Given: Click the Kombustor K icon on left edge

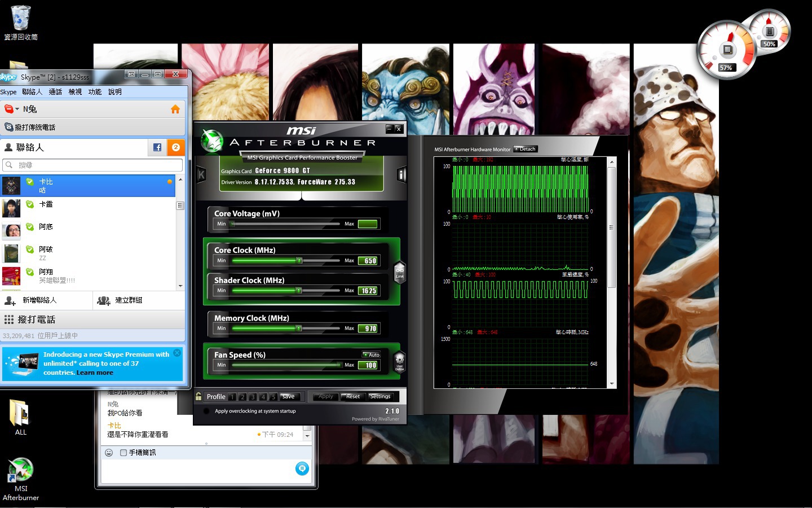Looking at the screenshot, I should tap(201, 175).
